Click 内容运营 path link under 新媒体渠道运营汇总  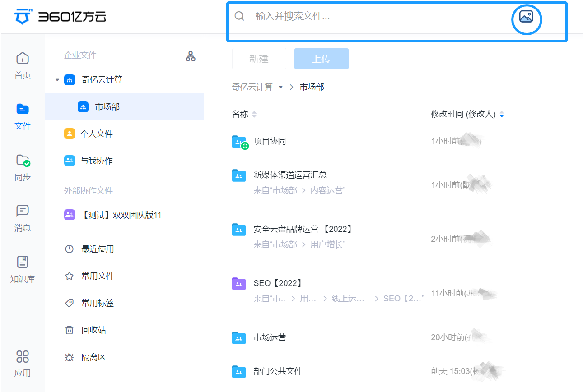click(x=326, y=190)
